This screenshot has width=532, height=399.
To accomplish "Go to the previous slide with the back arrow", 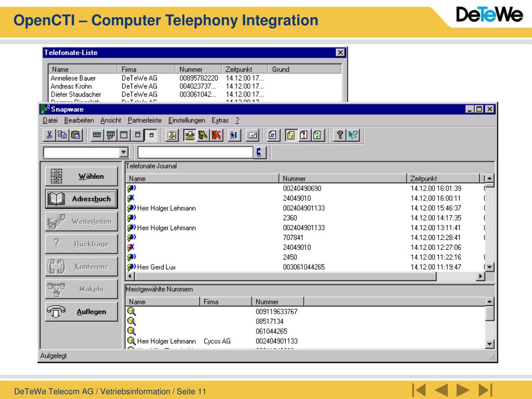I will click(442, 390).
